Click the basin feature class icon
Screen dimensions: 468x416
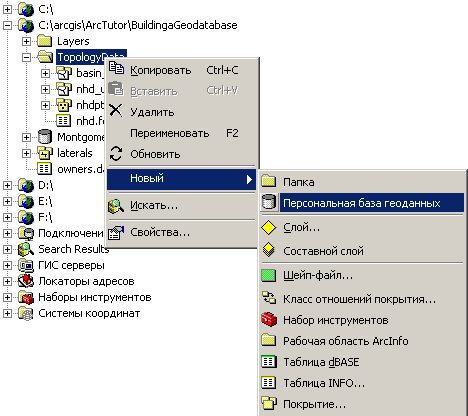(x=64, y=73)
